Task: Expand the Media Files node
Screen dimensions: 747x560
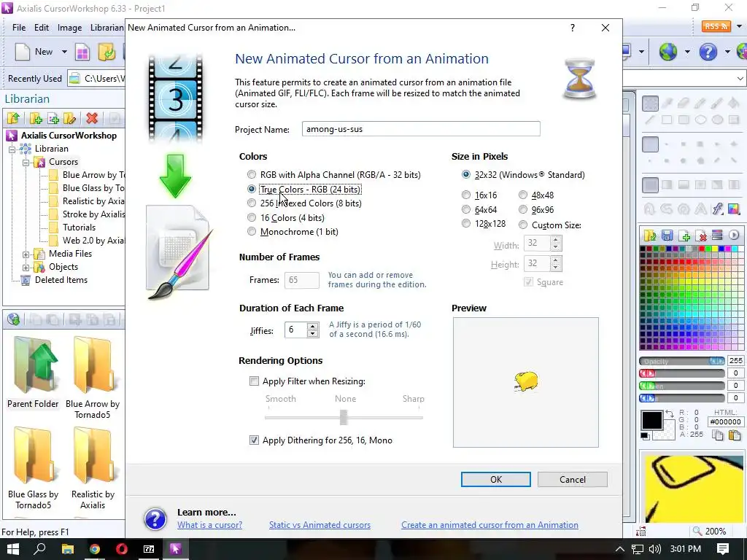Action: 26,254
